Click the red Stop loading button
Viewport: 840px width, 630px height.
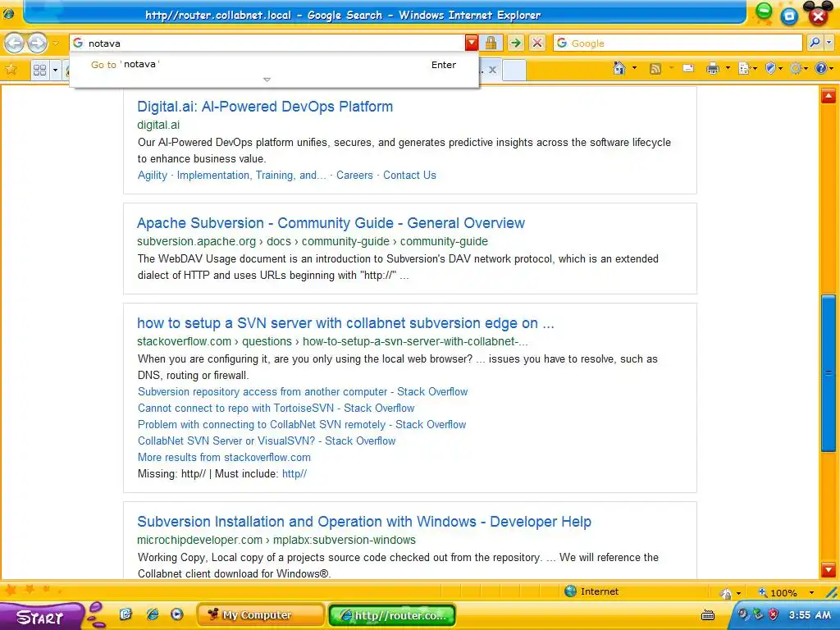(x=537, y=43)
